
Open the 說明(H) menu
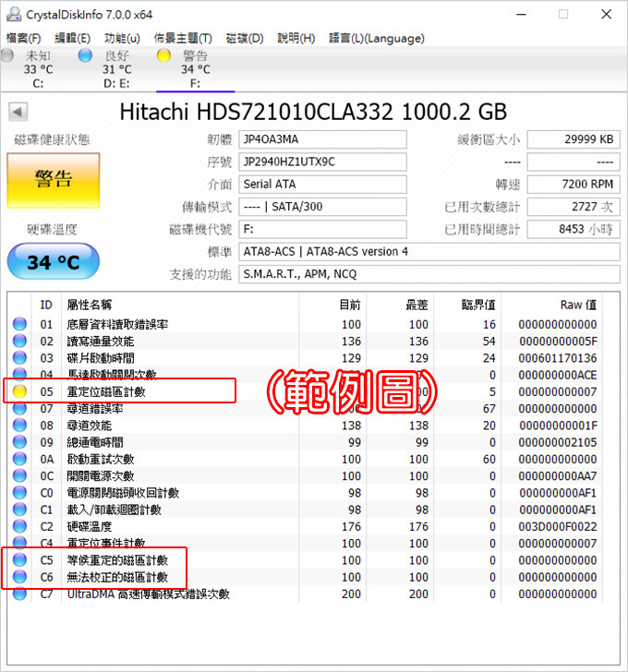coord(296,38)
